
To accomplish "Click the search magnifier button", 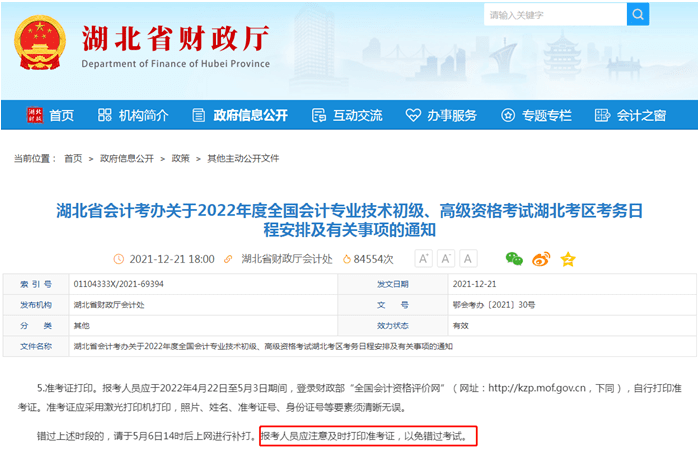I will [637, 15].
